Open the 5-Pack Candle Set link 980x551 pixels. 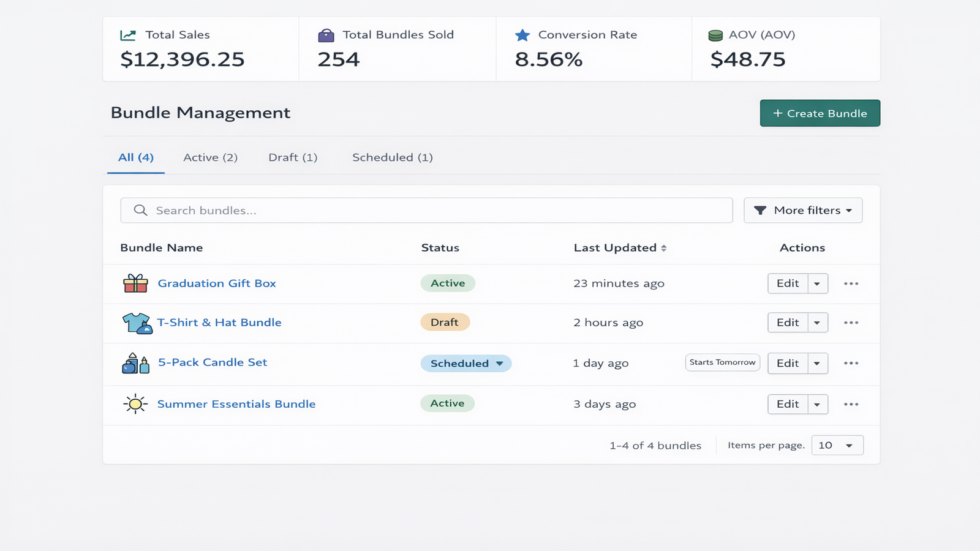[x=213, y=362]
